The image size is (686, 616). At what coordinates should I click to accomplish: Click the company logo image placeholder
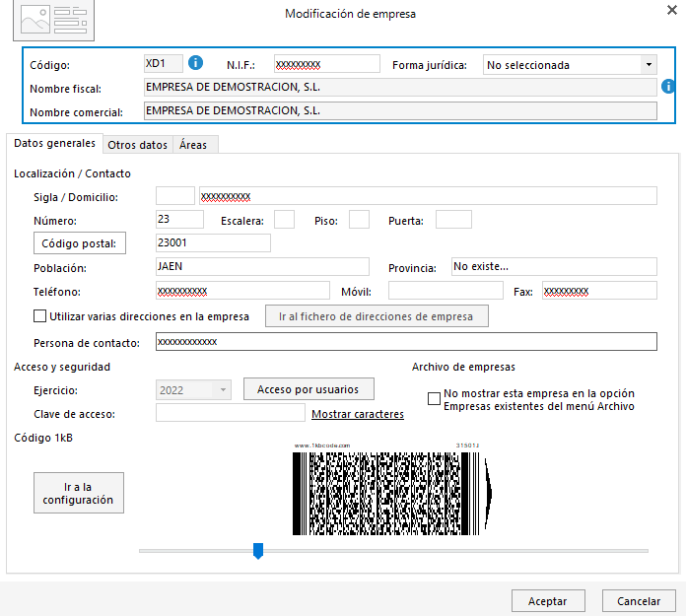(x=54, y=21)
